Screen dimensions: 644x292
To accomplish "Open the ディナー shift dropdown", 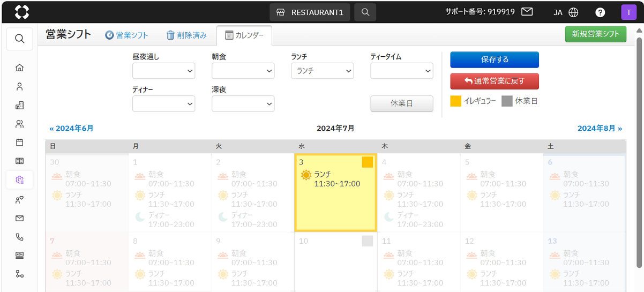I will (163, 104).
